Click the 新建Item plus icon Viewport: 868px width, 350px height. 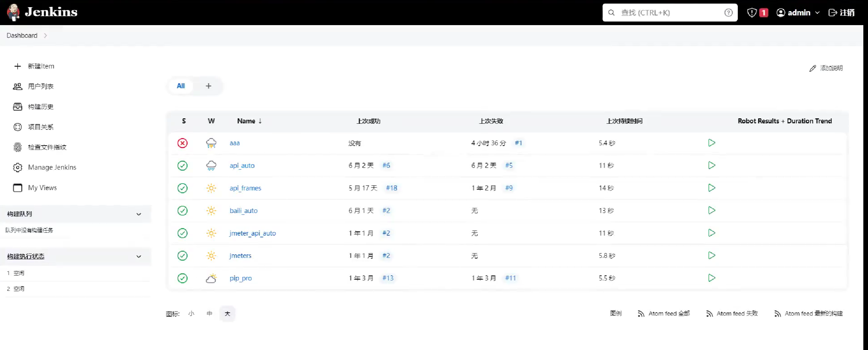tap(18, 66)
